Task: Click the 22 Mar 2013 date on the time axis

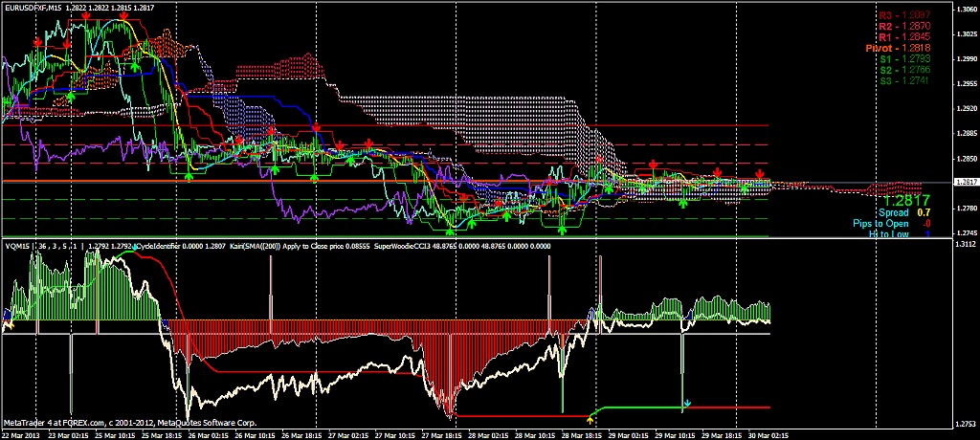Action: tap(21, 434)
